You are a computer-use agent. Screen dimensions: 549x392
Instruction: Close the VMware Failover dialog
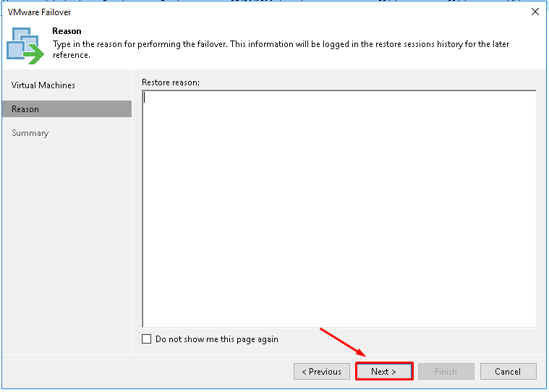coord(535,12)
